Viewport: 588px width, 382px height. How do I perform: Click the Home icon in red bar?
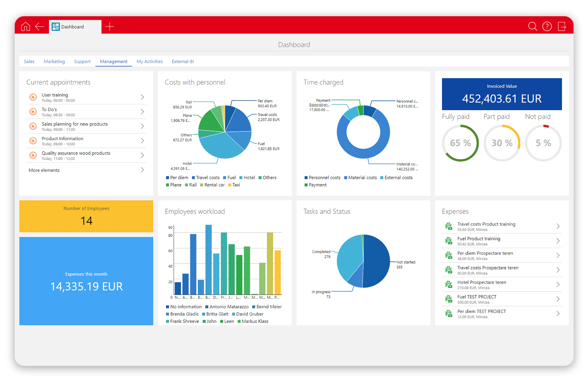(x=26, y=27)
